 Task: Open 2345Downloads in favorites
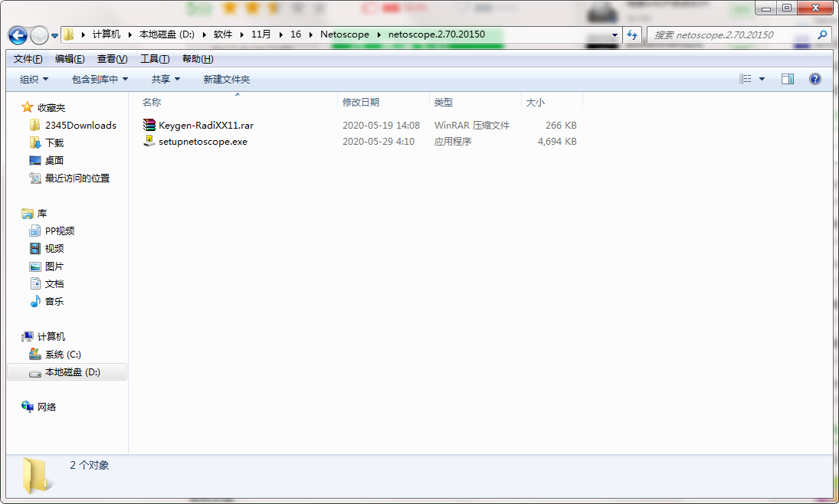80,125
